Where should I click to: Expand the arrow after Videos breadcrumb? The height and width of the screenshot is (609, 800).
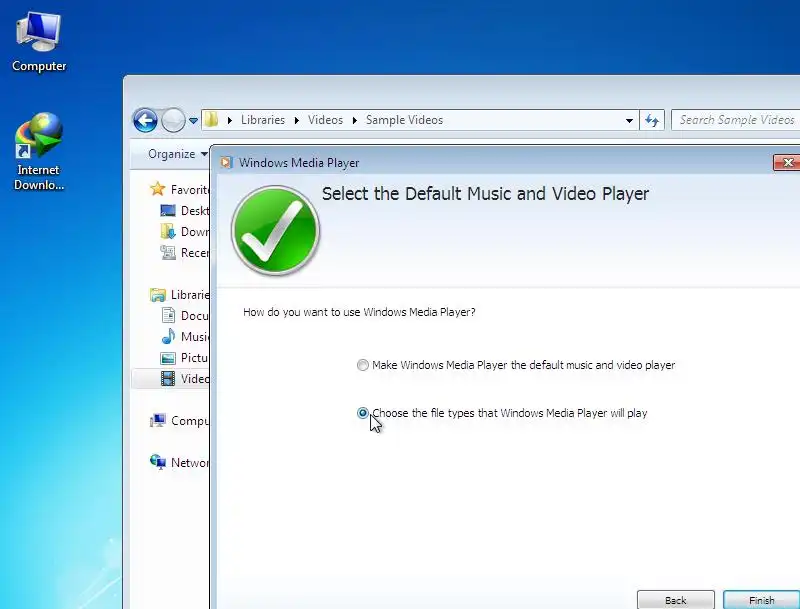click(x=355, y=120)
